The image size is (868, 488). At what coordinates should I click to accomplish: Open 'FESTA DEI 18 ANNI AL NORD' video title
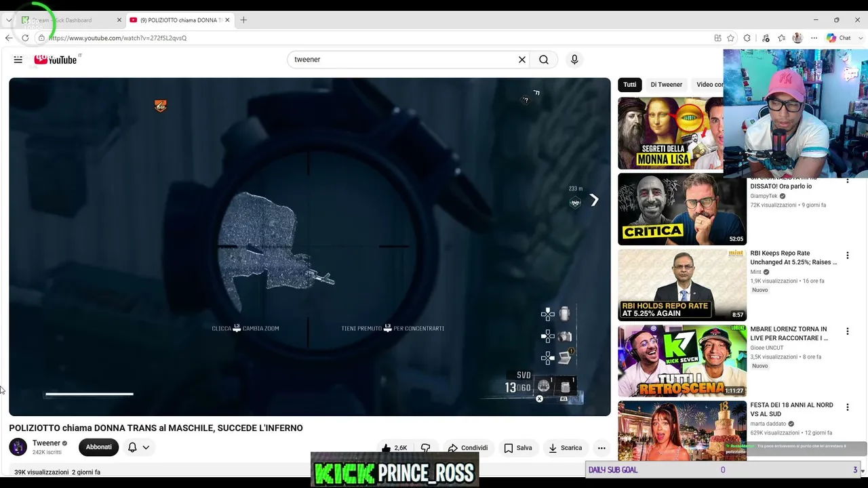click(791, 409)
